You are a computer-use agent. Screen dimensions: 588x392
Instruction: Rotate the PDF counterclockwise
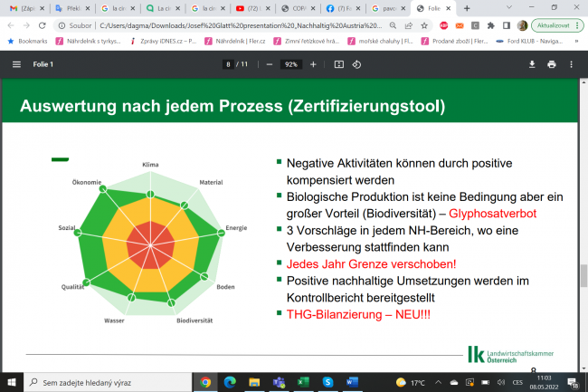pyautogui.click(x=356, y=64)
